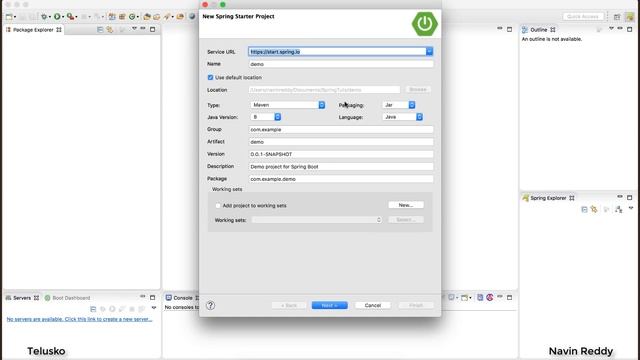Click the green Run toolbar icon
The height and width of the screenshot is (360, 640).
point(57,17)
